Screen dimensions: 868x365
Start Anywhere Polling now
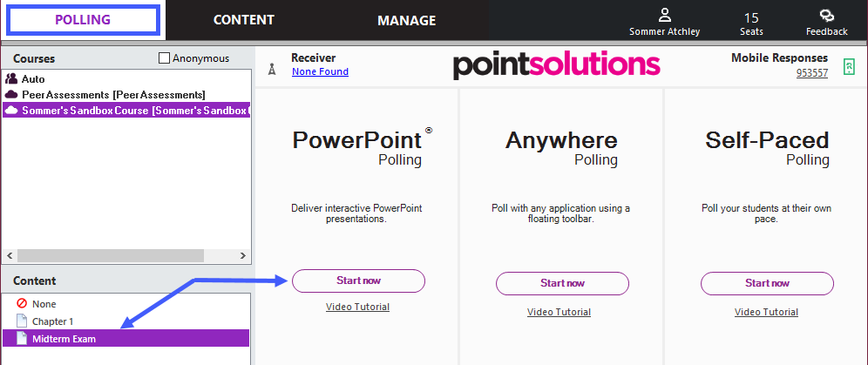(562, 283)
